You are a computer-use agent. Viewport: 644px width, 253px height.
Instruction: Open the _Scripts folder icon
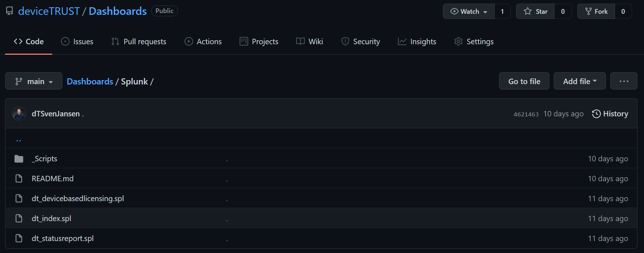coord(19,159)
